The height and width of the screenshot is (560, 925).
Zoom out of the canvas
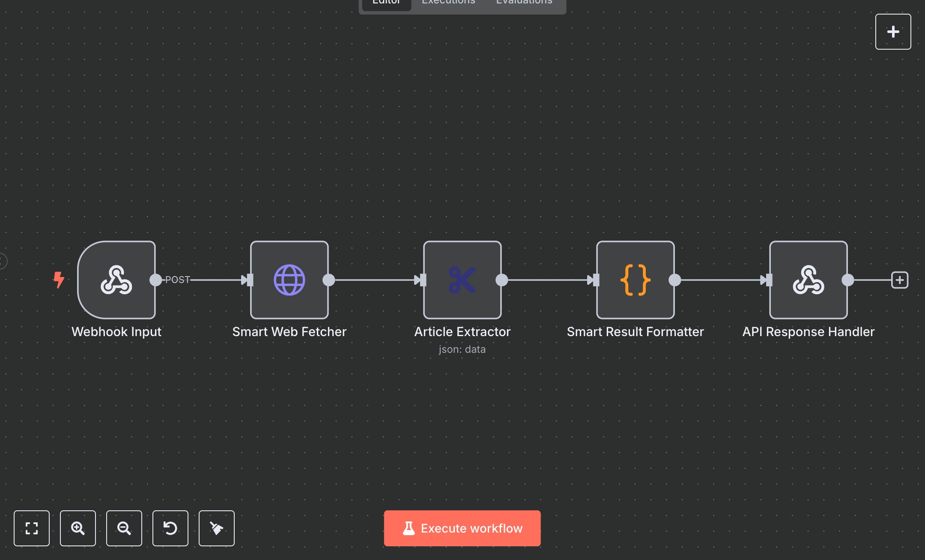(124, 528)
